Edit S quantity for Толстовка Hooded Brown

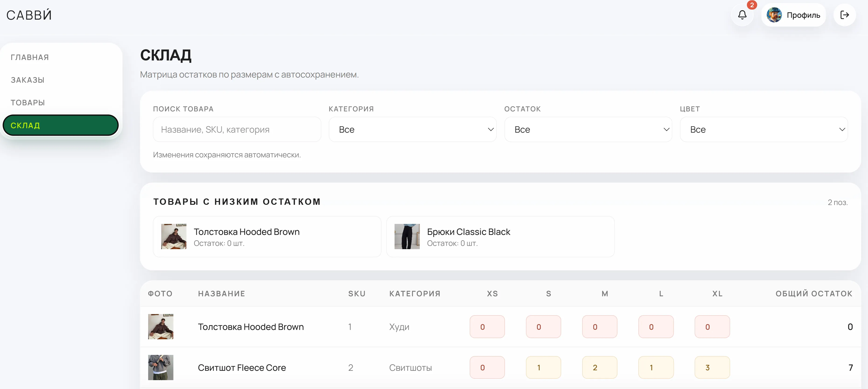click(x=543, y=327)
